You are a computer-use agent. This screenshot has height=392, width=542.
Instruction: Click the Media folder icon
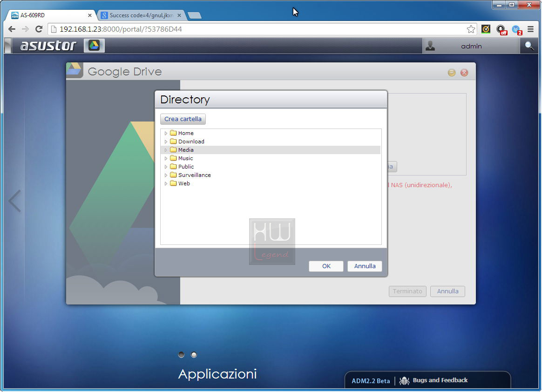click(173, 150)
